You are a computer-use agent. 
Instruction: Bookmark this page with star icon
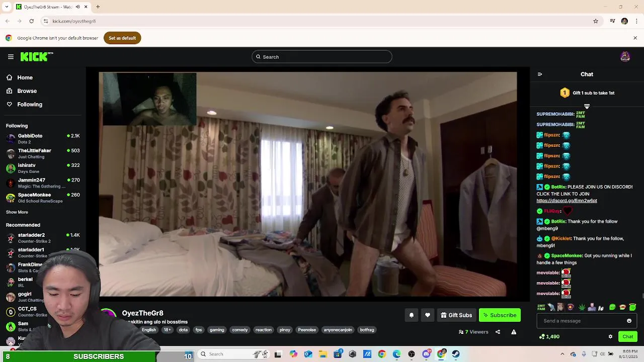(x=596, y=21)
